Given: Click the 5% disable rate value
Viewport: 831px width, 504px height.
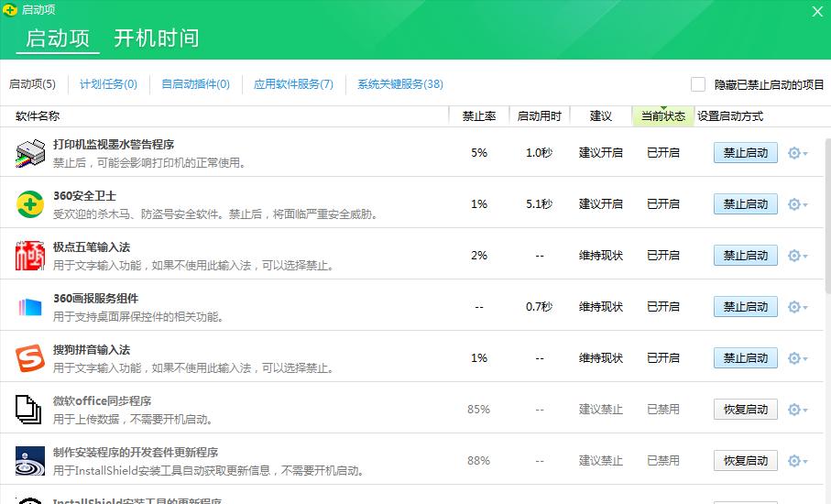Looking at the screenshot, I should (x=479, y=153).
